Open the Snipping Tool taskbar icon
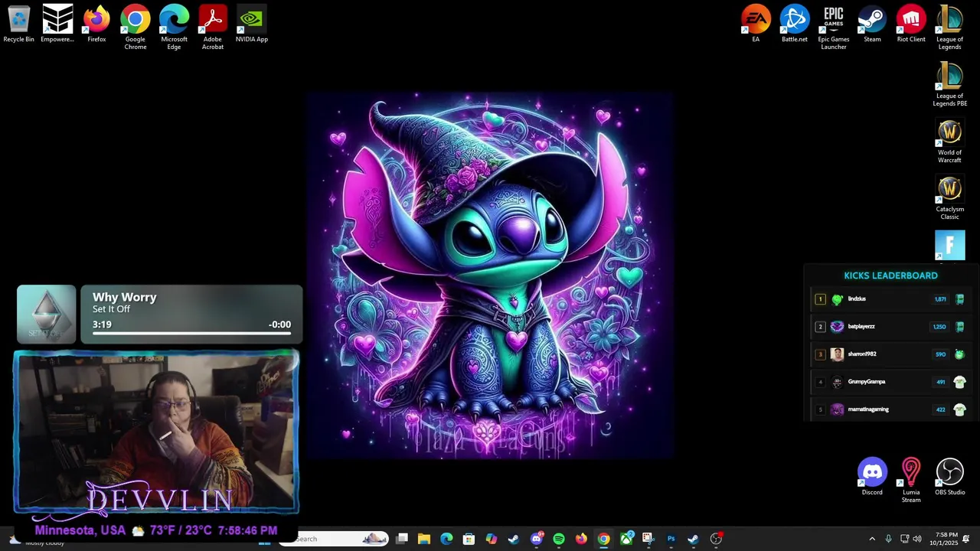The image size is (980, 551). click(x=648, y=539)
